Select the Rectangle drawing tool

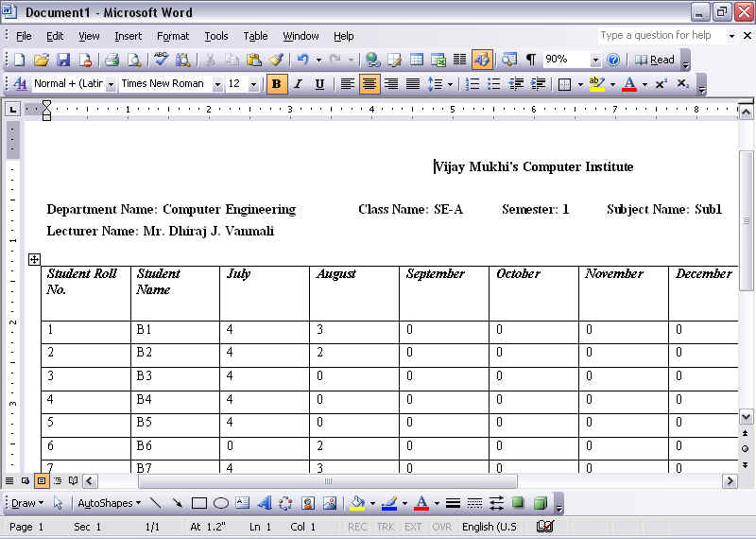199,503
